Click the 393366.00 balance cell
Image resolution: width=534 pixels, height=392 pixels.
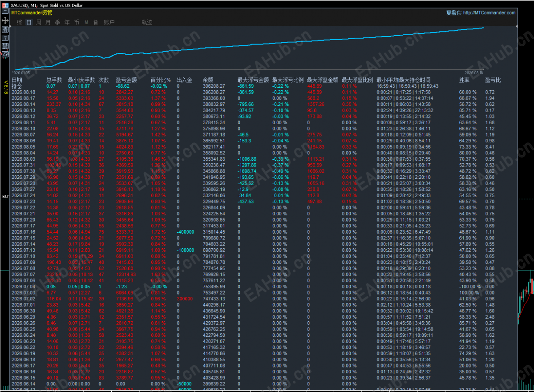pos(214,98)
